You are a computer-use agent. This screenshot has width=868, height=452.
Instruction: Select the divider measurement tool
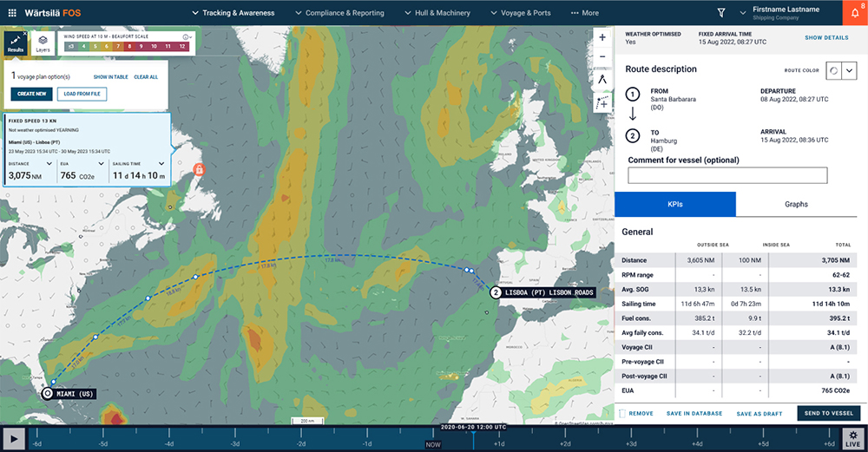[x=602, y=80]
